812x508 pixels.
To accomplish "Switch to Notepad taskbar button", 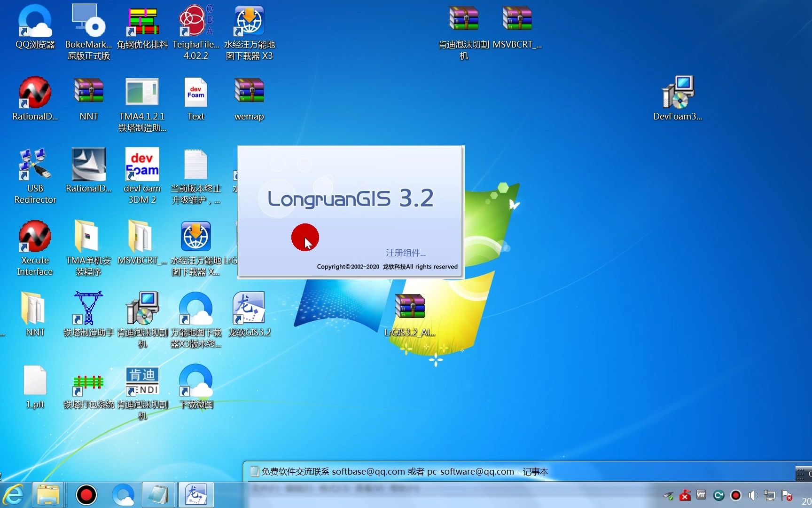I will pos(158,495).
